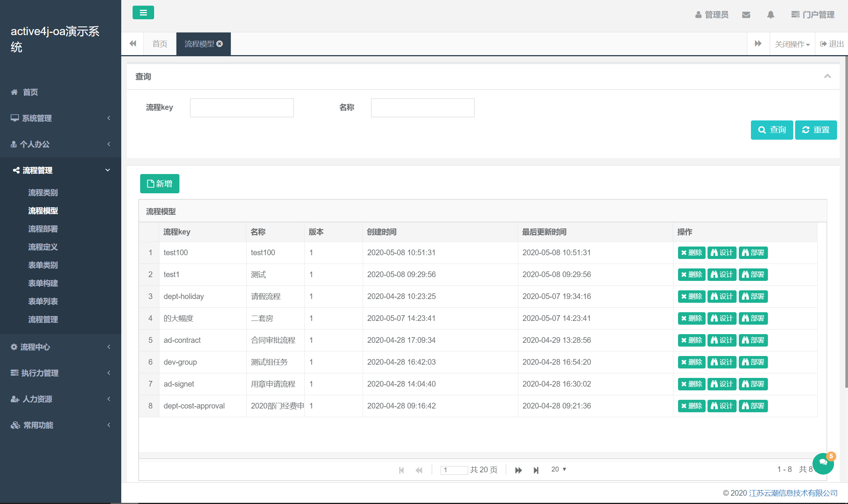
Task: Open the page size 20 dropdown
Action: (558, 469)
